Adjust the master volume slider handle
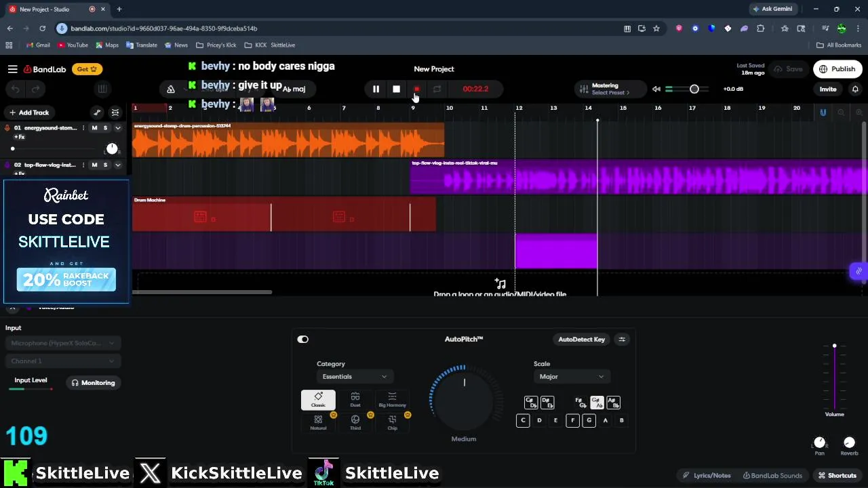 [694, 89]
